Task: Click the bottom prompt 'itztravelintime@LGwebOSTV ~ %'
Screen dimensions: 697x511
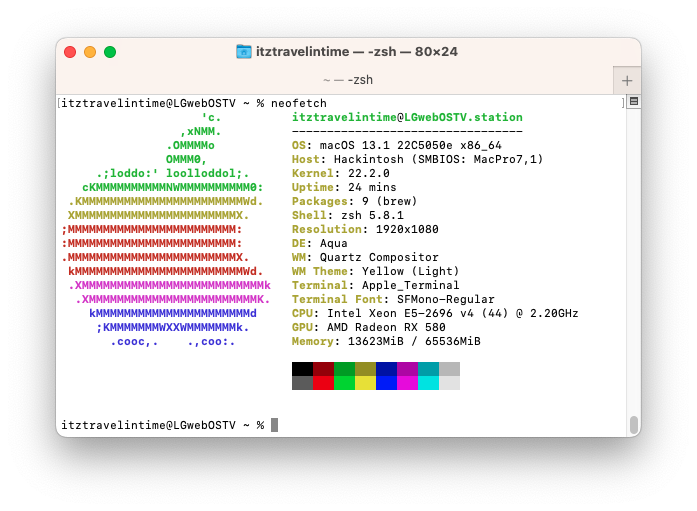Action: pyautogui.click(x=162, y=425)
